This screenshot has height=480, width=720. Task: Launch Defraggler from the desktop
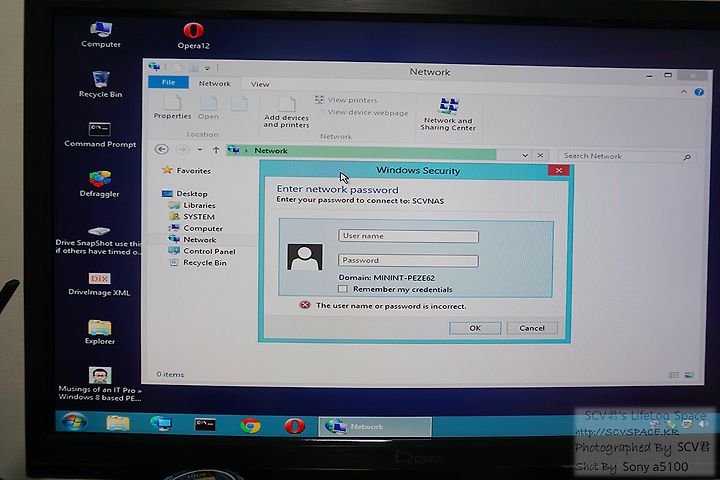click(100, 184)
